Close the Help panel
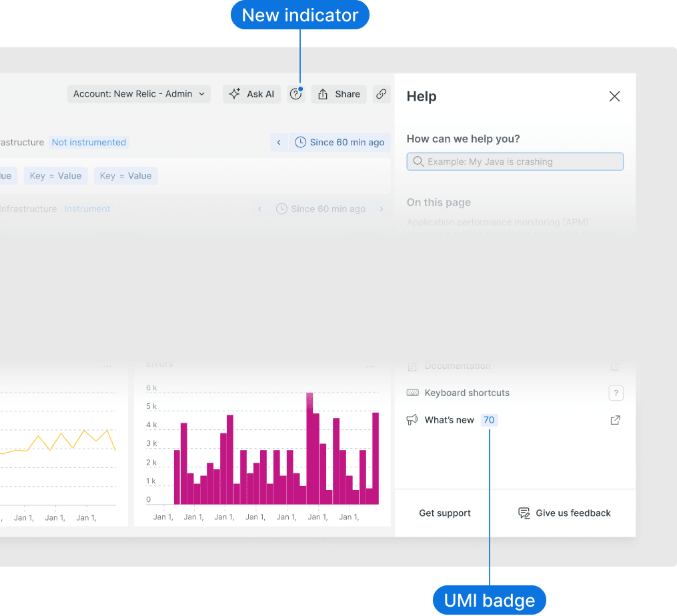This screenshot has width=677, height=616. [x=614, y=96]
